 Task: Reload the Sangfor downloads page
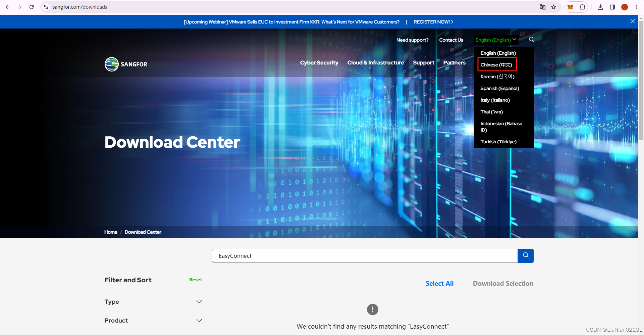pyautogui.click(x=32, y=7)
